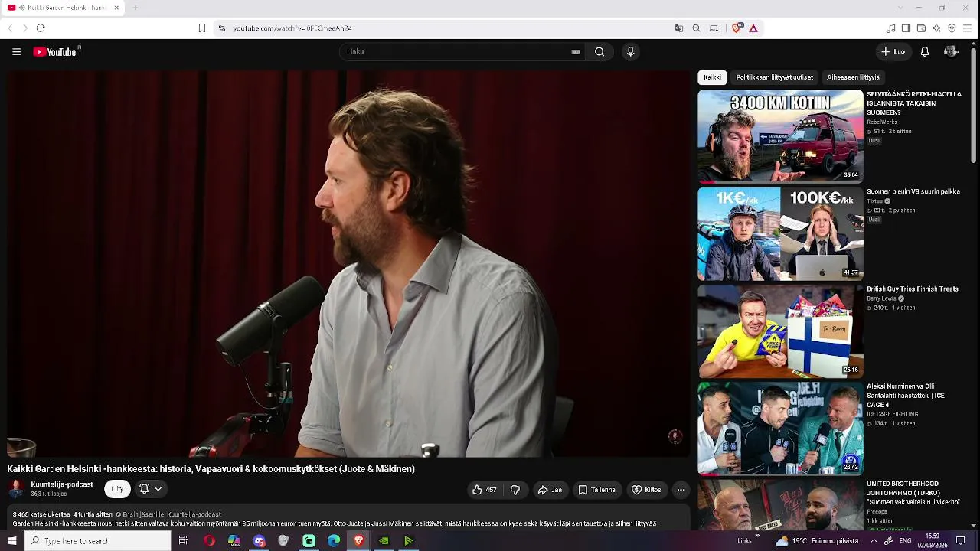Open the media control music note icon

[x=890, y=28]
